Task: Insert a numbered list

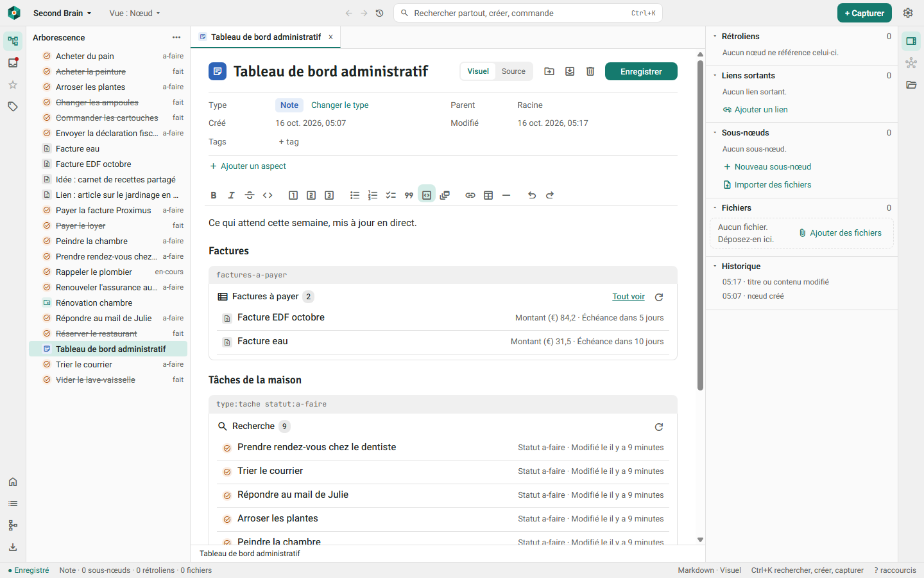Action: pos(373,195)
